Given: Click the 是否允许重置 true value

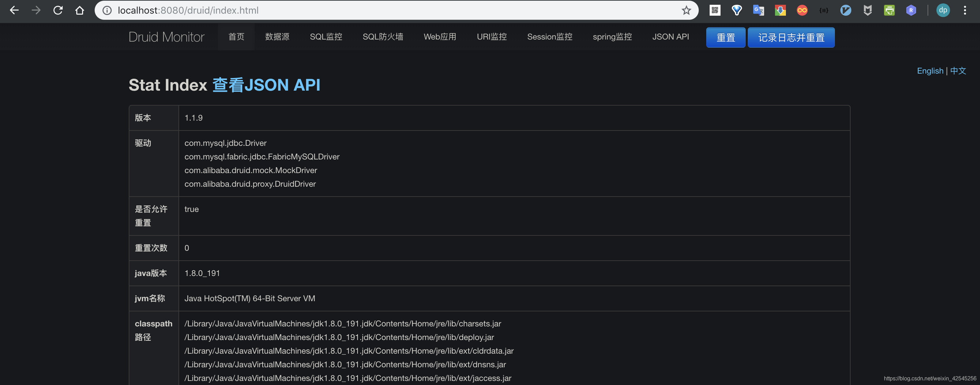Looking at the screenshot, I should pos(191,209).
